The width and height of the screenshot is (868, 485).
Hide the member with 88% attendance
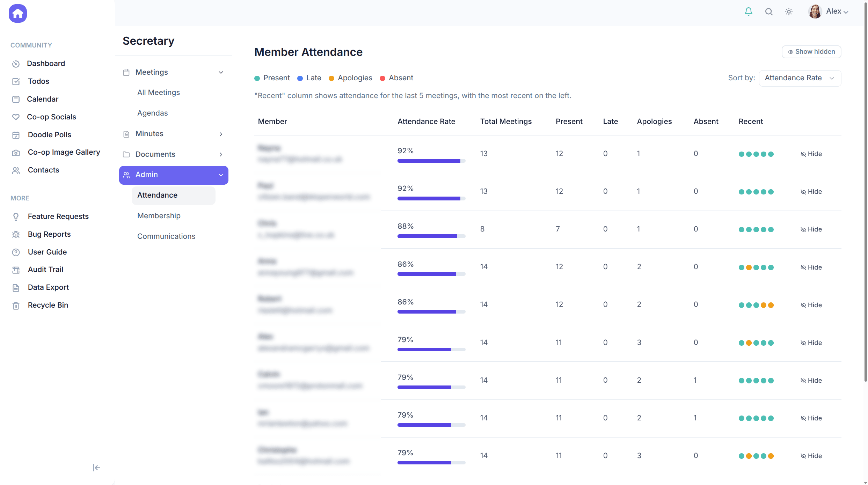pyautogui.click(x=812, y=229)
